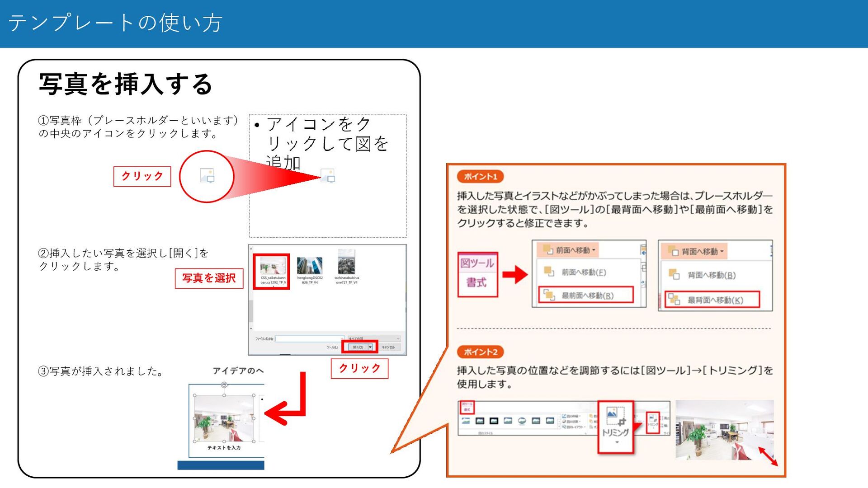Click the rotate handle above inserted photo

click(224, 385)
